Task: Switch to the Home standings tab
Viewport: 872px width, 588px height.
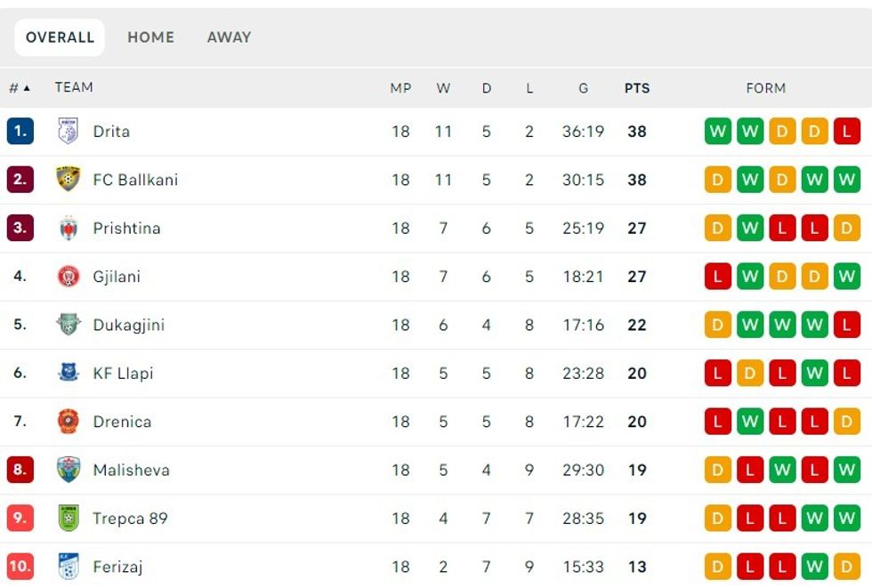Action: point(150,37)
